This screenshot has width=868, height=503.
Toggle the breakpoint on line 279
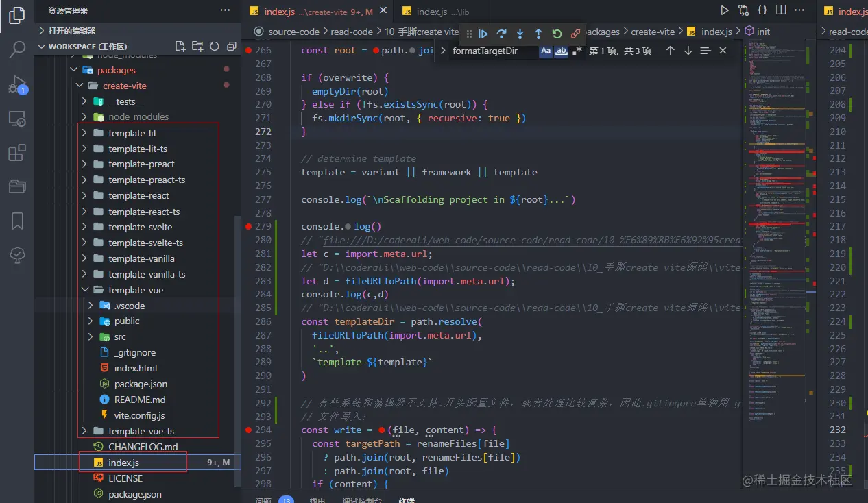point(248,226)
